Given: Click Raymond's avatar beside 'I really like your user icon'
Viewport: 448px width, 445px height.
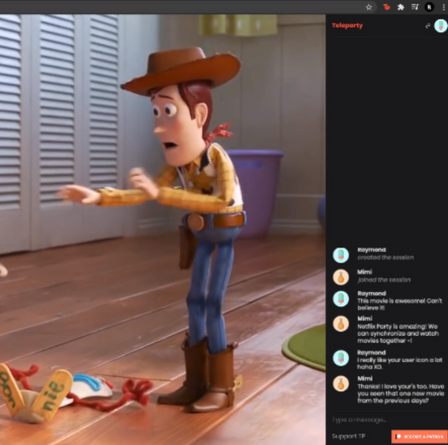Looking at the screenshot, I should tap(341, 358).
